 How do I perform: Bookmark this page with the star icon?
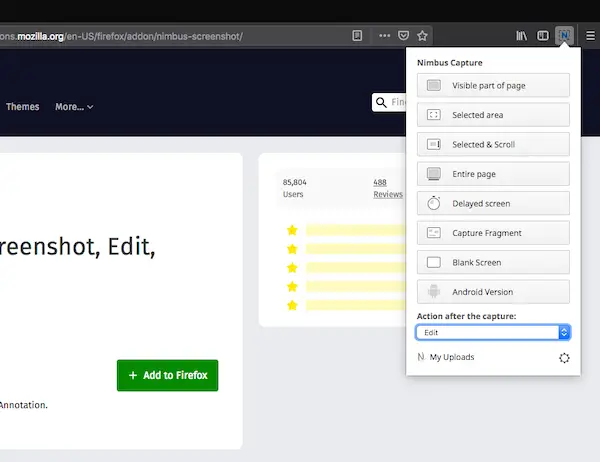pos(422,36)
